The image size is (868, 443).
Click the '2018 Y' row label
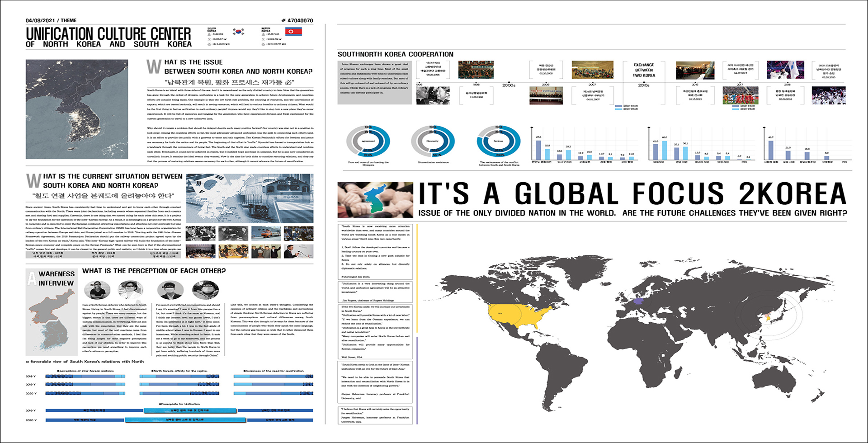(x=30, y=376)
